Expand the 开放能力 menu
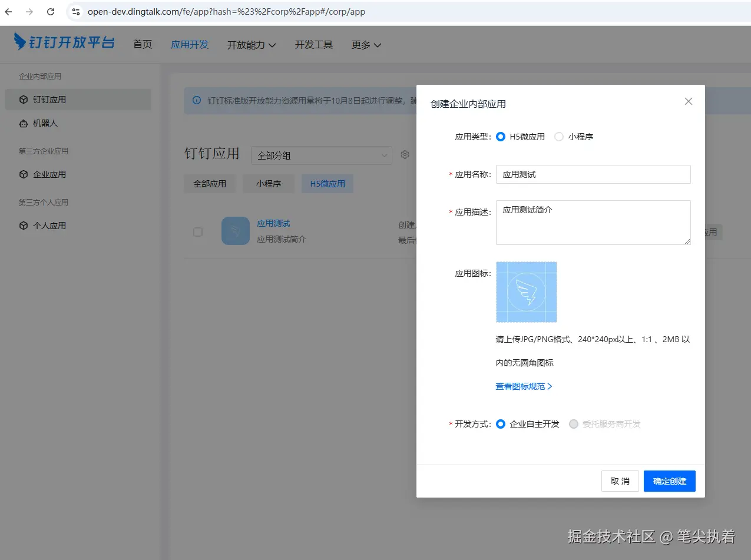Image resolution: width=751 pixels, height=560 pixels. click(252, 45)
